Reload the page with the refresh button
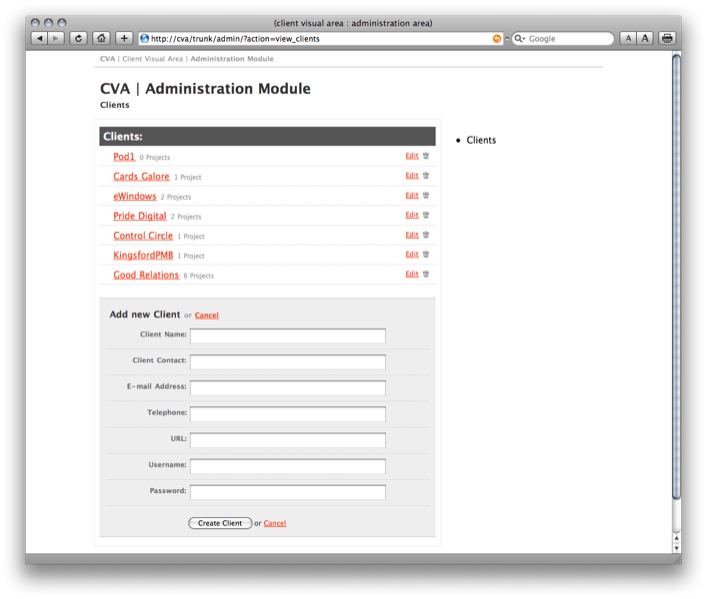The width and height of the screenshot is (707, 599). pos(78,38)
